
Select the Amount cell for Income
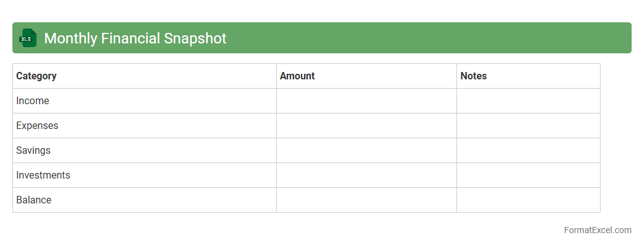(366, 101)
